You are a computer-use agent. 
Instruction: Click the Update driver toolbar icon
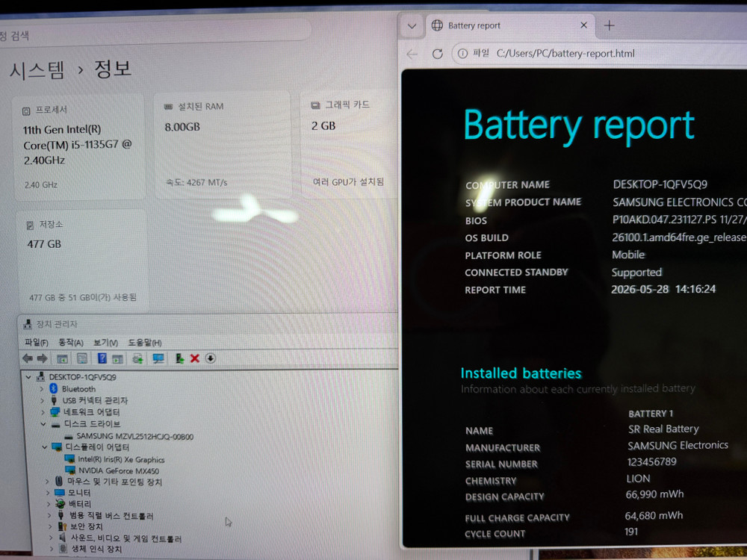click(x=137, y=358)
